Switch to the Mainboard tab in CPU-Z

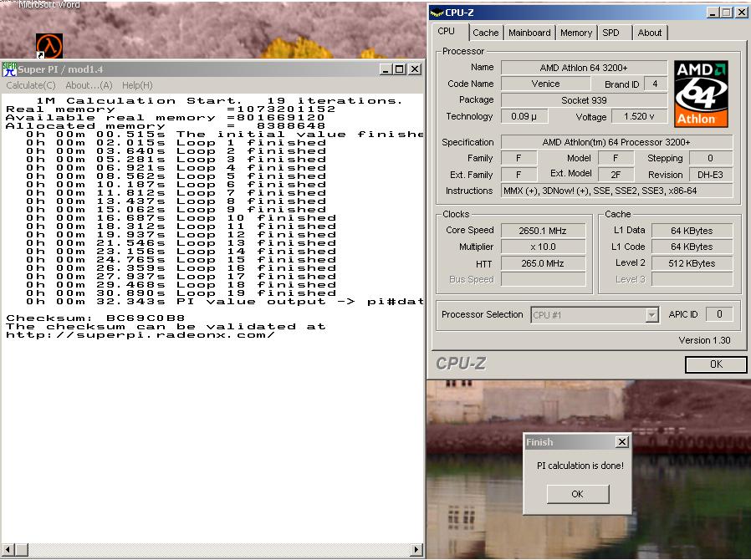[529, 33]
